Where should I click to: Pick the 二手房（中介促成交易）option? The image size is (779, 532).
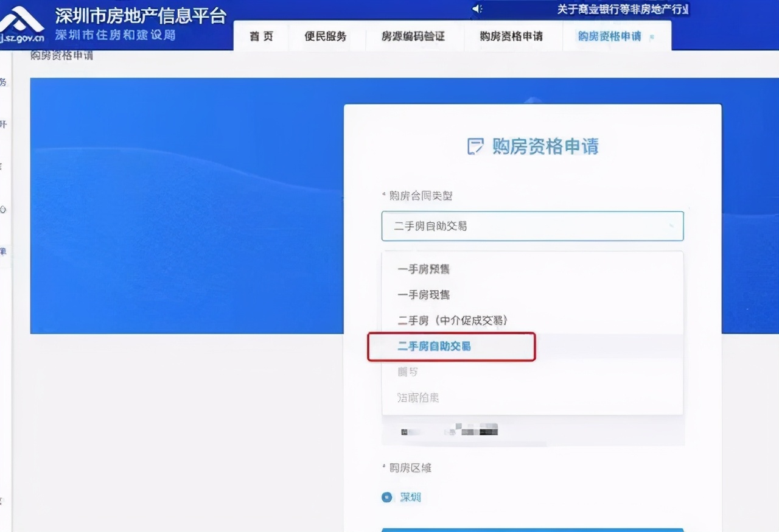click(533, 320)
